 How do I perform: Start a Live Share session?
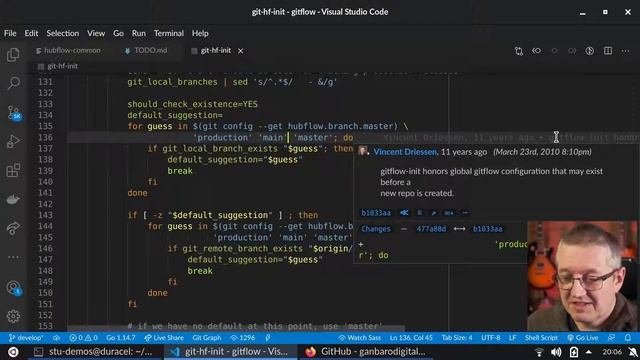(164, 338)
